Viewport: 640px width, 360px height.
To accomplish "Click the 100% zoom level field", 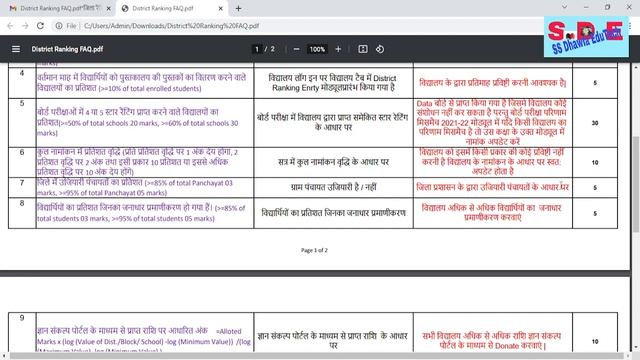I will pos(317,49).
